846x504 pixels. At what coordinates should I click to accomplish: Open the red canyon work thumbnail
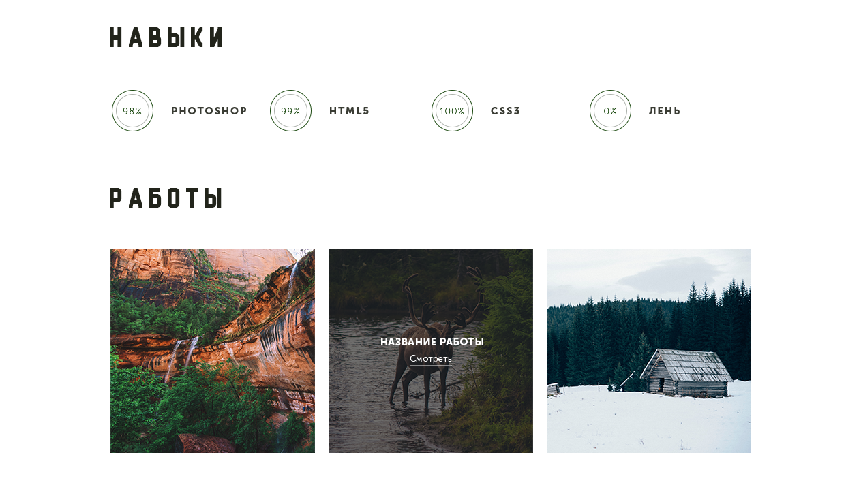(x=213, y=351)
